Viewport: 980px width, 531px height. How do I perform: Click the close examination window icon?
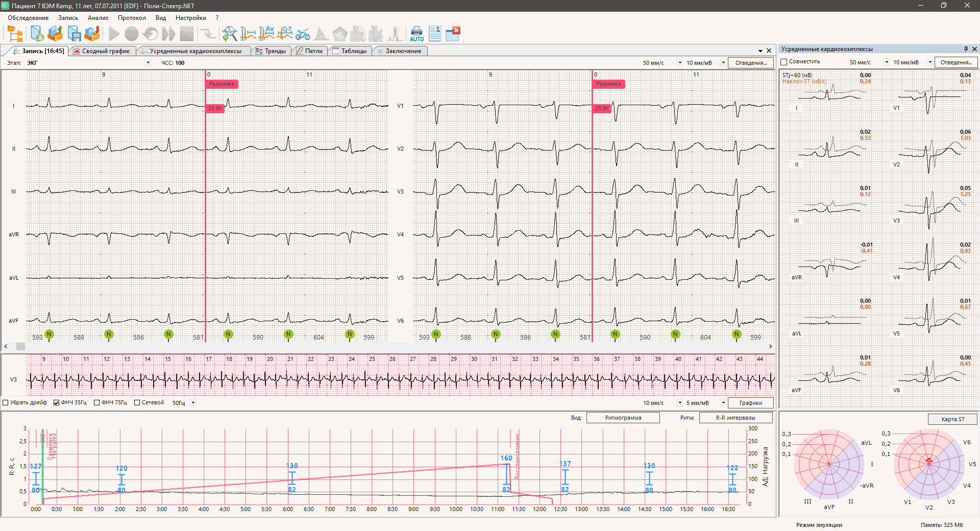(x=453, y=34)
